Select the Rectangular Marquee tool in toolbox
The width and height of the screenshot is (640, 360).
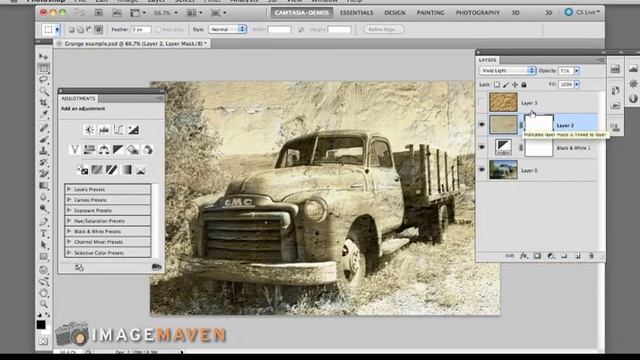43,68
